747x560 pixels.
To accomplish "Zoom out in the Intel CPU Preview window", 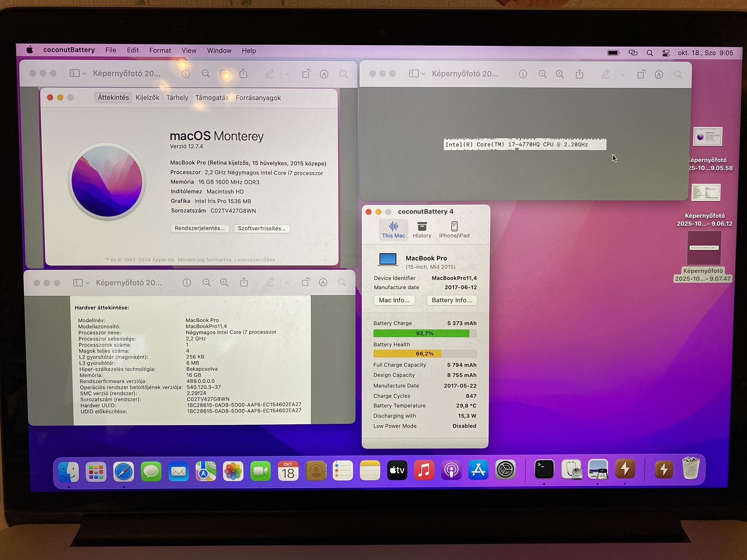I will click(x=542, y=74).
